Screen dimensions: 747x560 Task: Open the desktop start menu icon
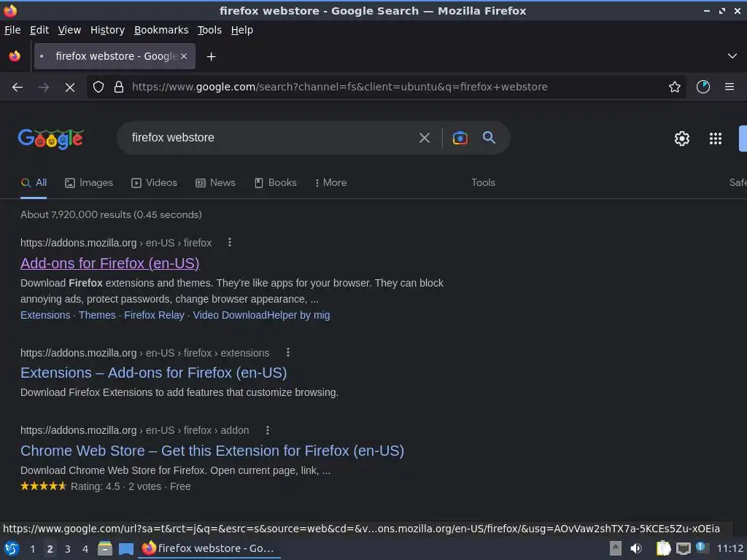tap(12, 549)
